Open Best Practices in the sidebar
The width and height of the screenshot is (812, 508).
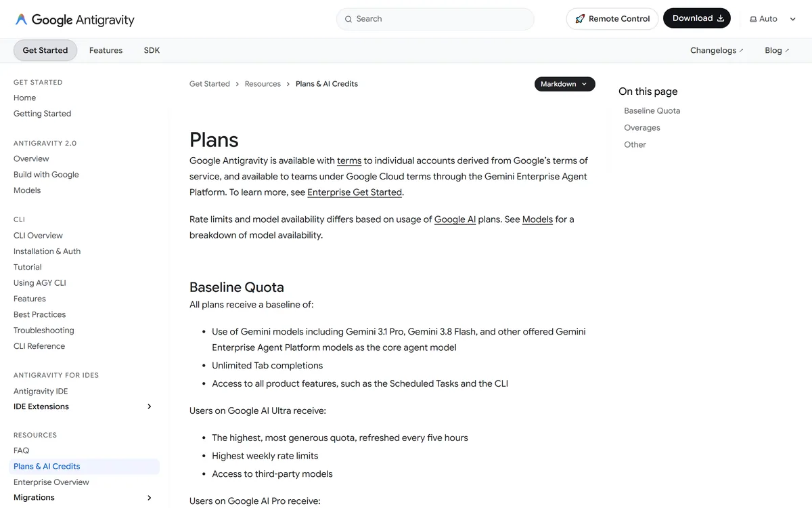click(x=40, y=314)
